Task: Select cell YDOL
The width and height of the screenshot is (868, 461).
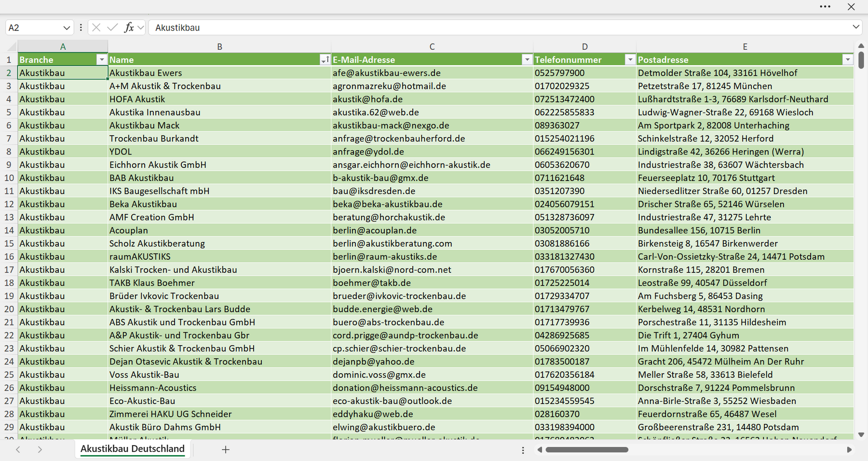Action: tap(219, 152)
